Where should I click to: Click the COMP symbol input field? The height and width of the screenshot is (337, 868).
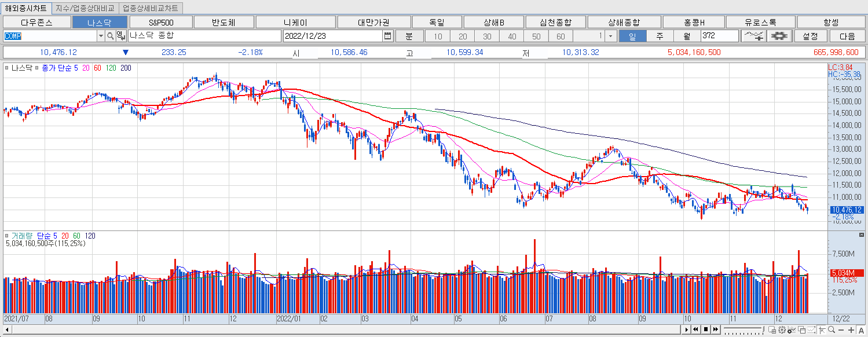(x=50, y=36)
